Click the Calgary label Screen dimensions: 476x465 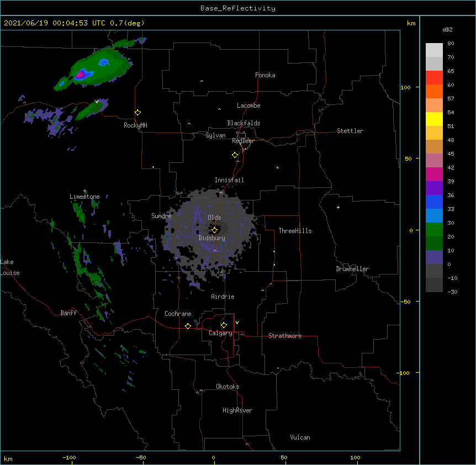click(221, 333)
